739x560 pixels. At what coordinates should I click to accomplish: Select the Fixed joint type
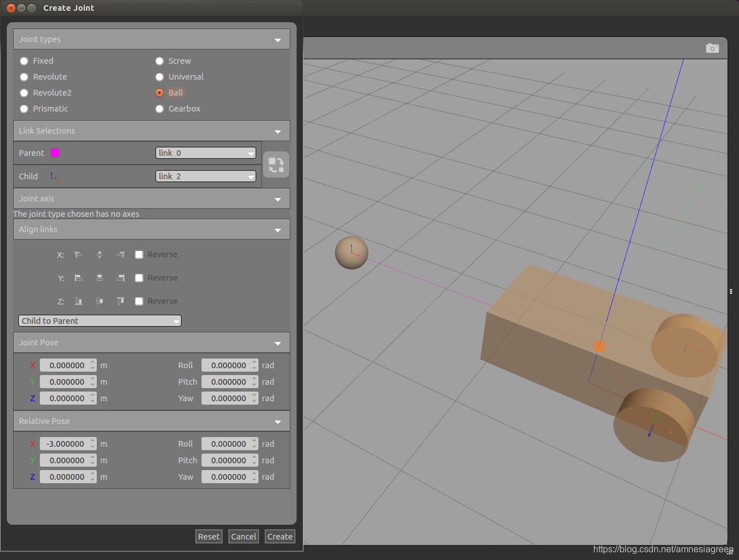tap(24, 61)
